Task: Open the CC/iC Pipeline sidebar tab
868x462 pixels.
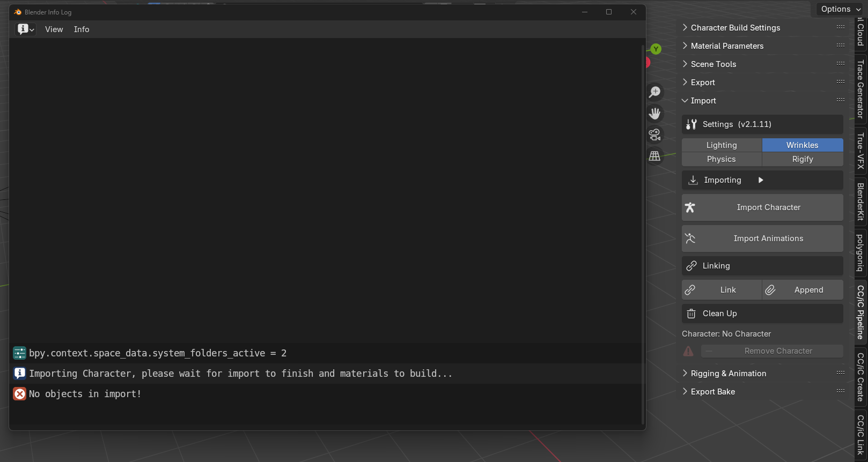Action: 860,312
